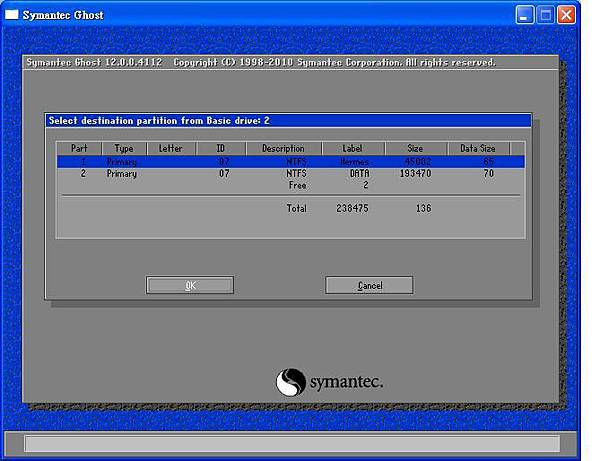This screenshot has height=461, width=600.
Task: Minimize the Symantec Ghost window
Action: tap(525, 15)
